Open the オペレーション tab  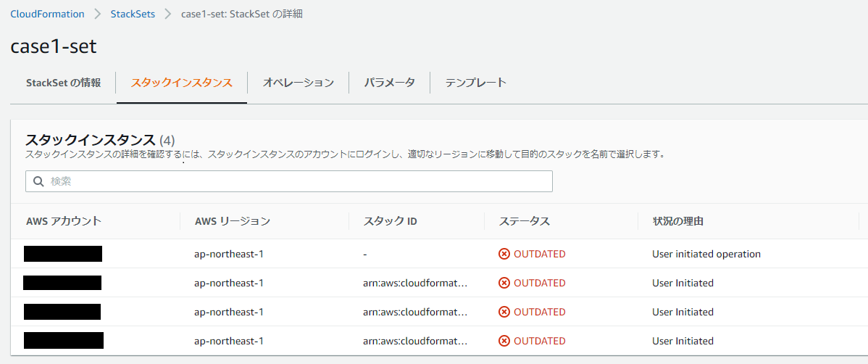(x=299, y=83)
